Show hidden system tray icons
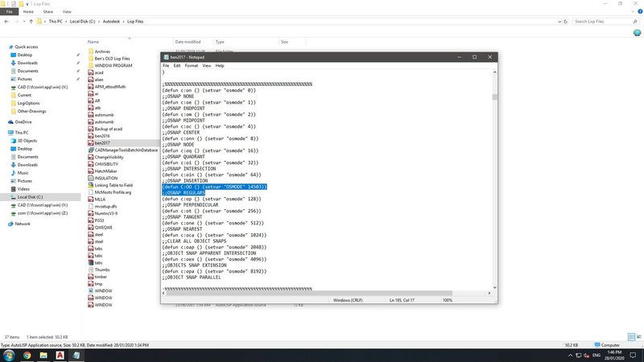This screenshot has width=644, height=362. pos(571,356)
